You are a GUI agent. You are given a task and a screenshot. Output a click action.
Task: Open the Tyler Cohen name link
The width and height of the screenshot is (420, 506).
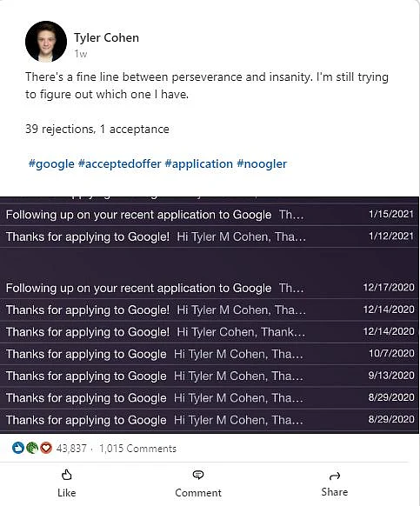click(x=107, y=37)
